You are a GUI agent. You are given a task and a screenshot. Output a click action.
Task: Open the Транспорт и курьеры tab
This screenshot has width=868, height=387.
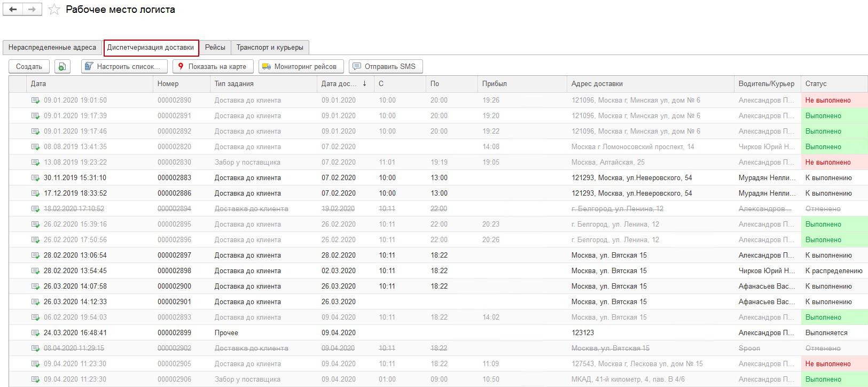tap(270, 48)
